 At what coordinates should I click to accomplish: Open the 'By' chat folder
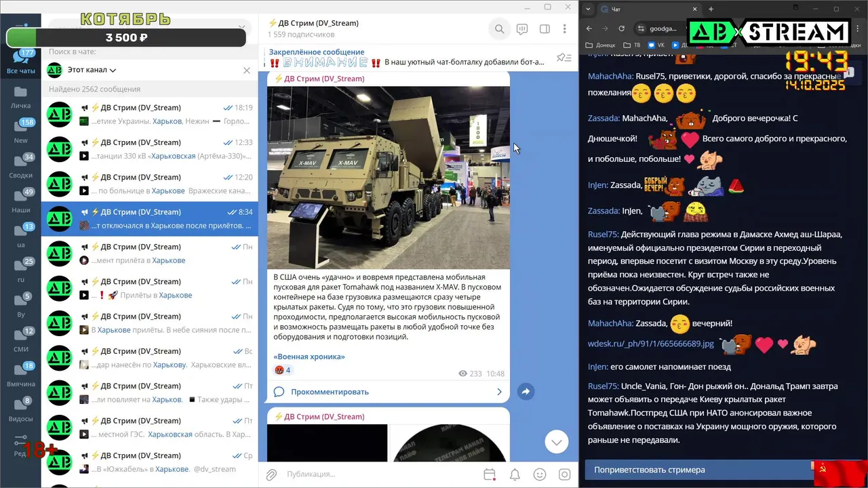(x=21, y=305)
